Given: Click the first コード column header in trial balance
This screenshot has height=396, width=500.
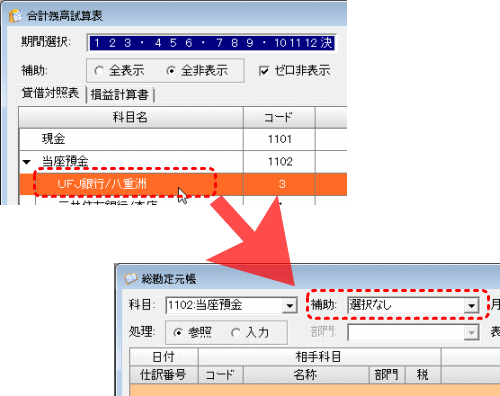Looking at the screenshot, I should (x=279, y=117).
